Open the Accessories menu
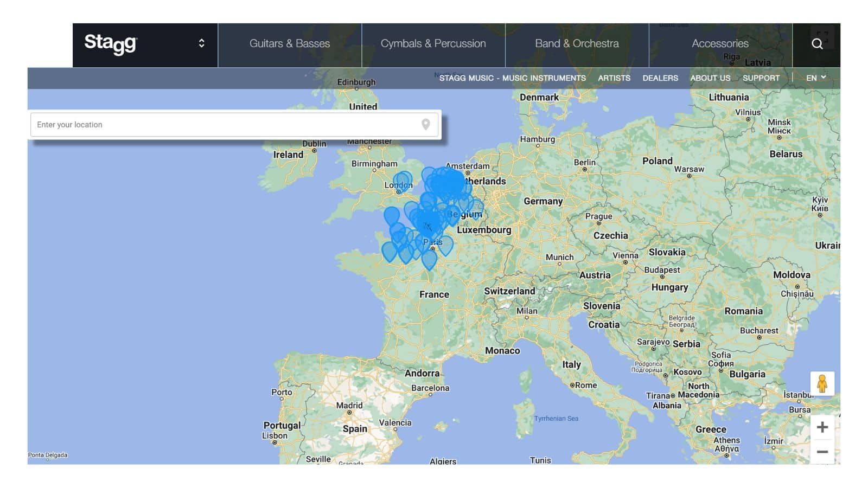Viewport: 868px width, 488px height. (x=720, y=43)
